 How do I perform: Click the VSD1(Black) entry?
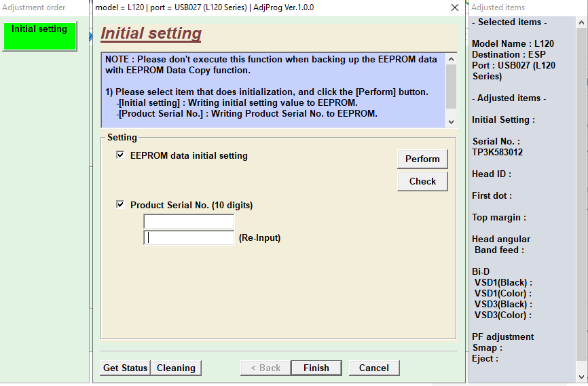(x=503, y=283)
